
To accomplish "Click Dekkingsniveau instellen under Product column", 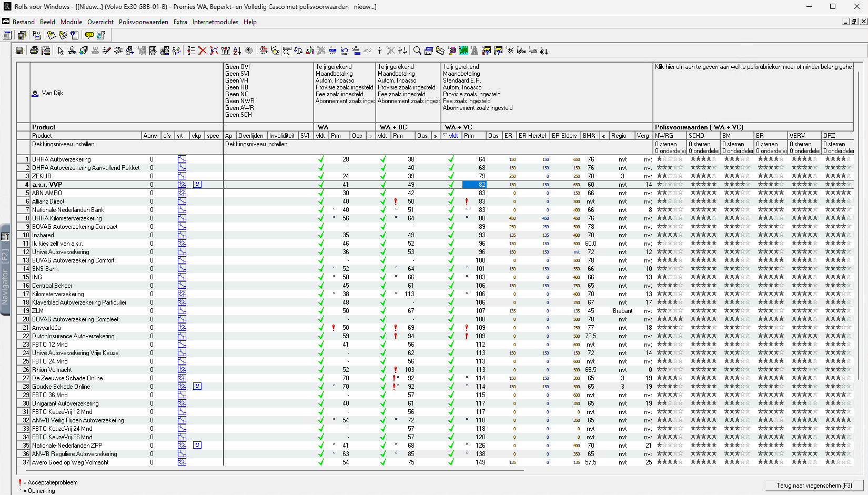I will click(63, 144).
